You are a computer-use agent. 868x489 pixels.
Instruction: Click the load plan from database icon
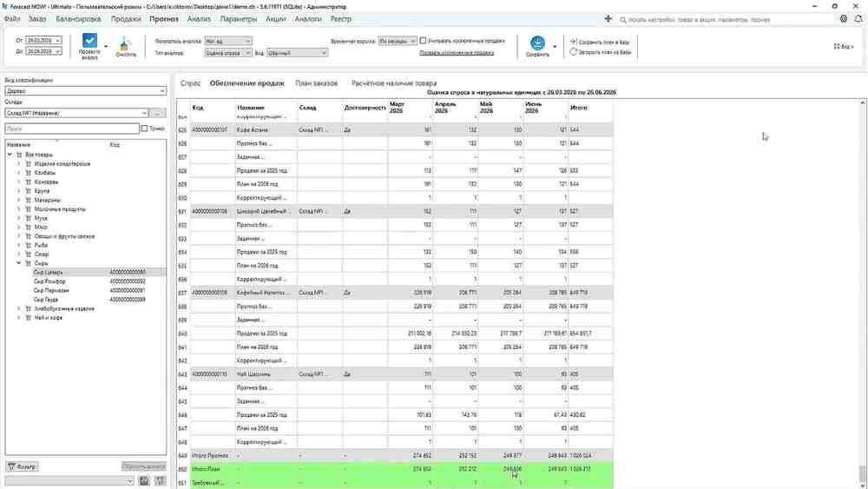(x=574, y=51)
